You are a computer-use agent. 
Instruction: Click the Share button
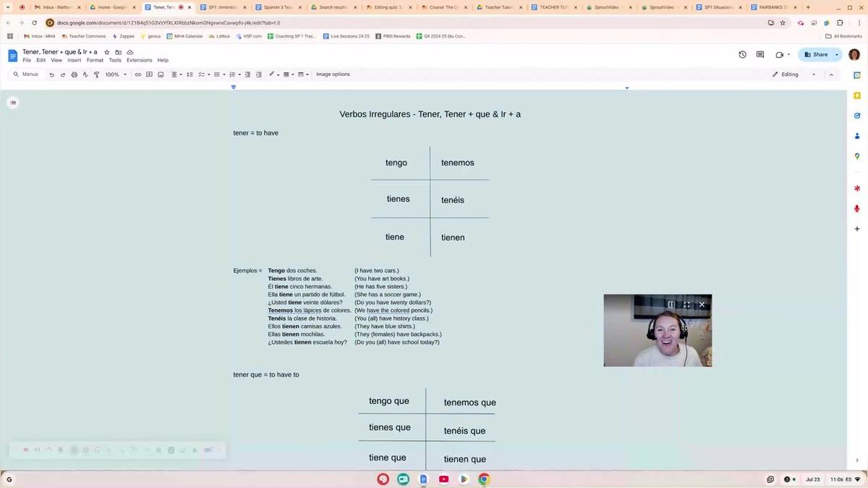(816, 54)
